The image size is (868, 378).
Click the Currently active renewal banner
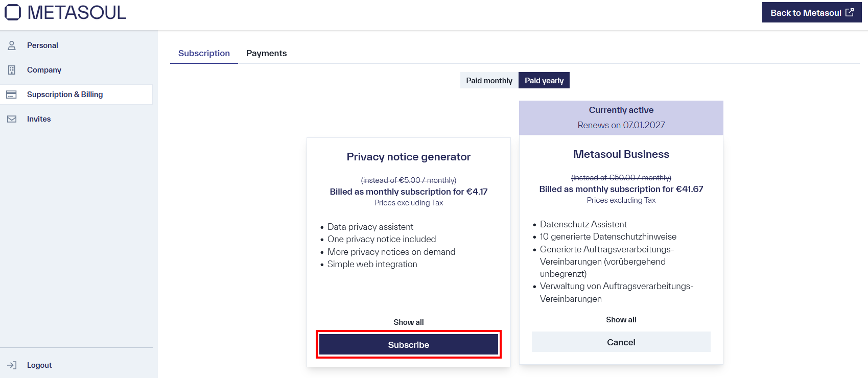620,117
